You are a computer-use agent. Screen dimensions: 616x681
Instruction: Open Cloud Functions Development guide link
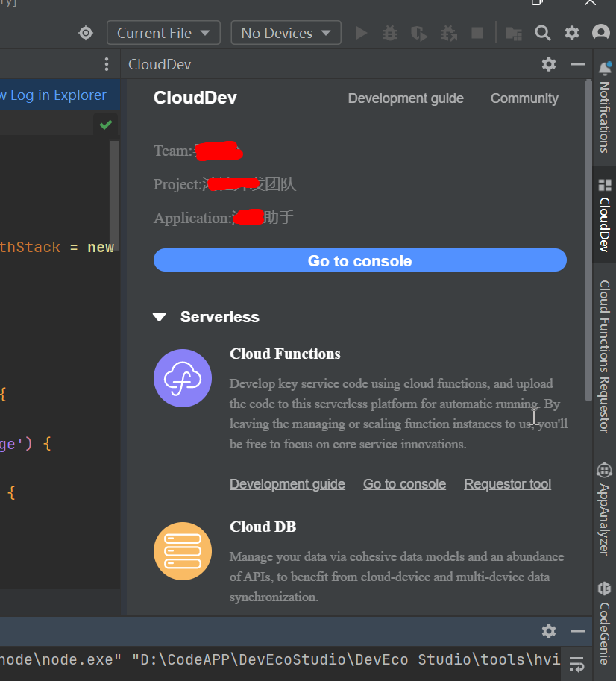click(287, 484)
